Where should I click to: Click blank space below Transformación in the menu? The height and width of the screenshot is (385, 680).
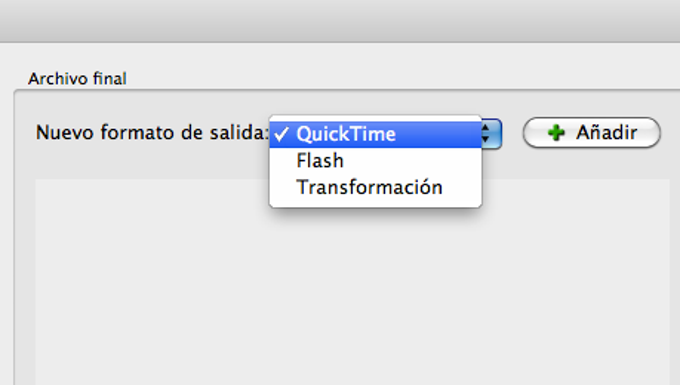click(x=376, y=204)
